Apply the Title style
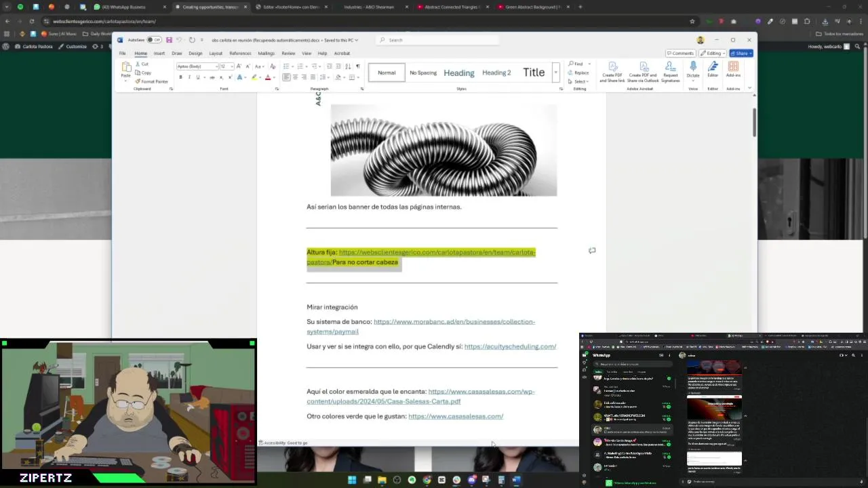The height and width of the screenshot is (488, 868). pyautogui.click(x=534, y=73)
